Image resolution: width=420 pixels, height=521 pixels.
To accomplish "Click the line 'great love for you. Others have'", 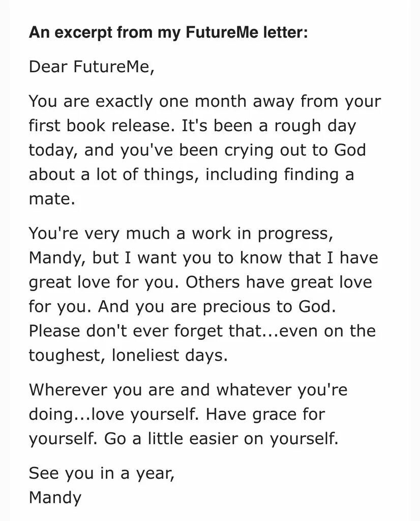I will (x=200, y=282).
